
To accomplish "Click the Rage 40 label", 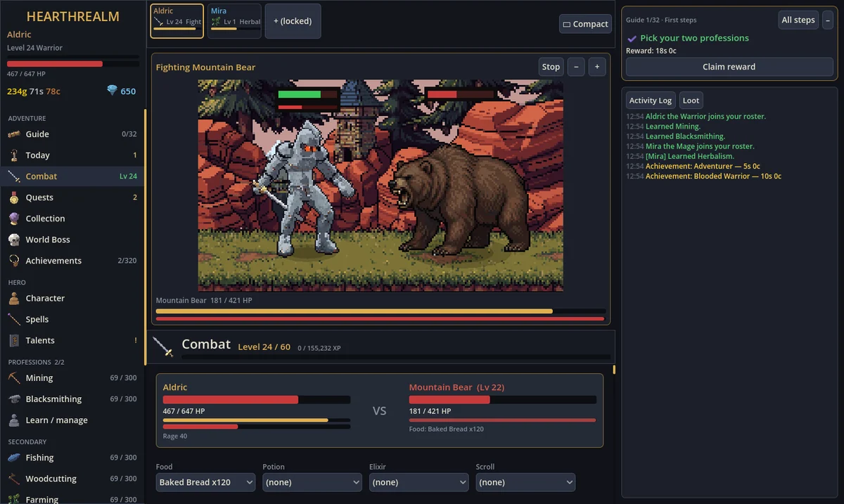I will click(174, 437).
